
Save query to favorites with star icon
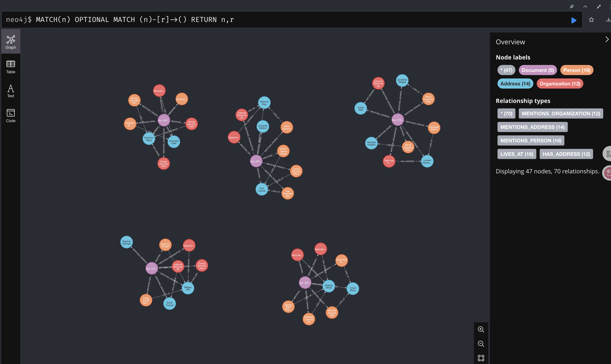(x=591, y=20)
